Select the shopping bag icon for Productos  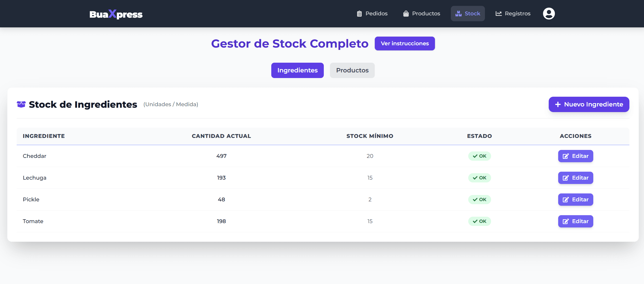coord(406,13)
